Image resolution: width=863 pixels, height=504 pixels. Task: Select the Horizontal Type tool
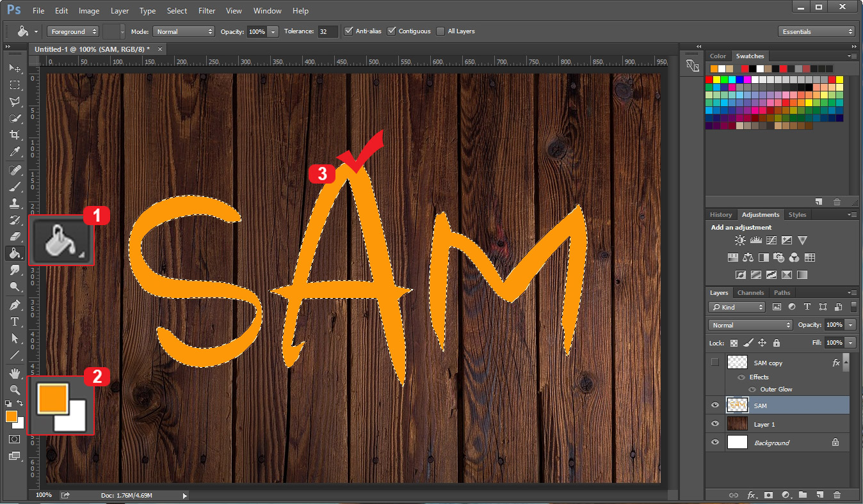coord(15,322)
